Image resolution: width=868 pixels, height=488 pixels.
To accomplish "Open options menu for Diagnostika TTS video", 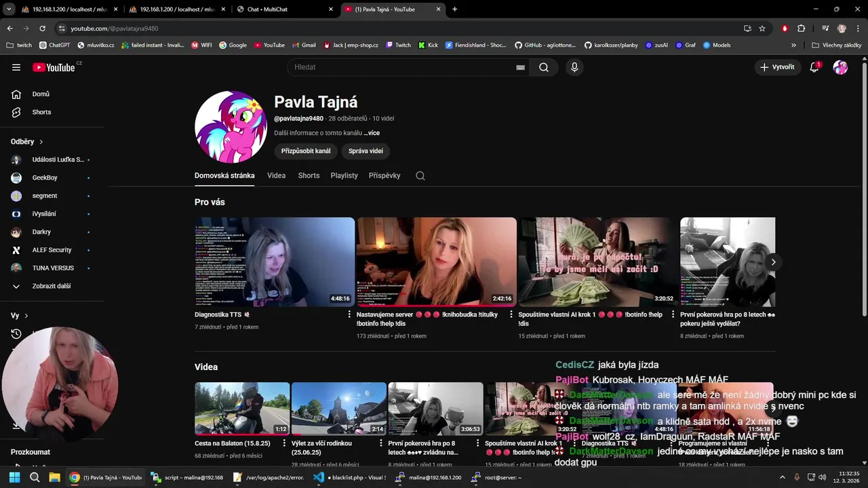I will click(349, 314).
